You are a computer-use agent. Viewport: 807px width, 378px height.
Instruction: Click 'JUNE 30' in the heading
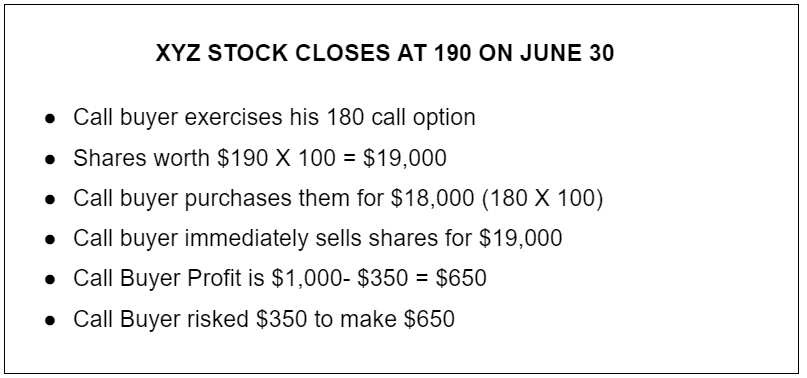[x=567, y=53]
